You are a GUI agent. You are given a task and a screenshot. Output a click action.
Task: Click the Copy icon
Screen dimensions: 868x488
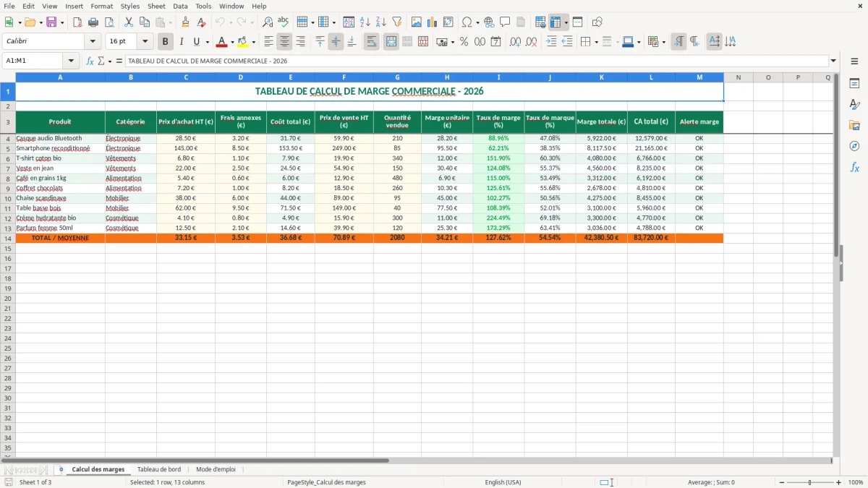[x=145, y=22]
